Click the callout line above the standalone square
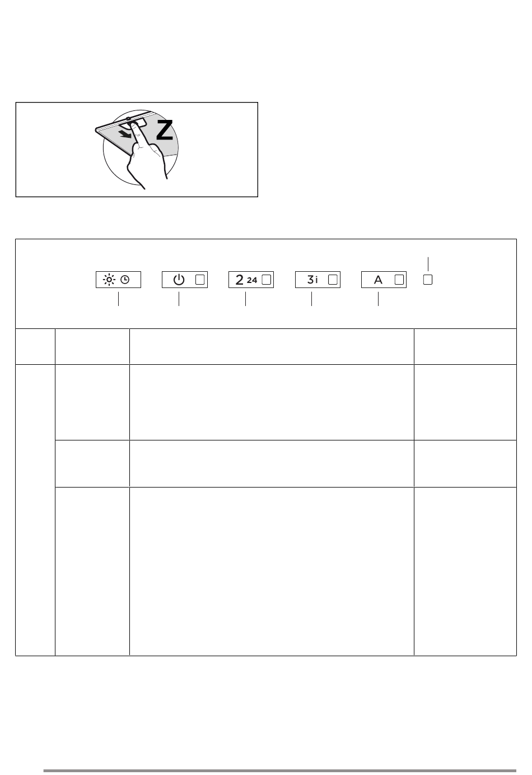The width and height of the screenshot is (532, 775). click(x=428, y=264)
